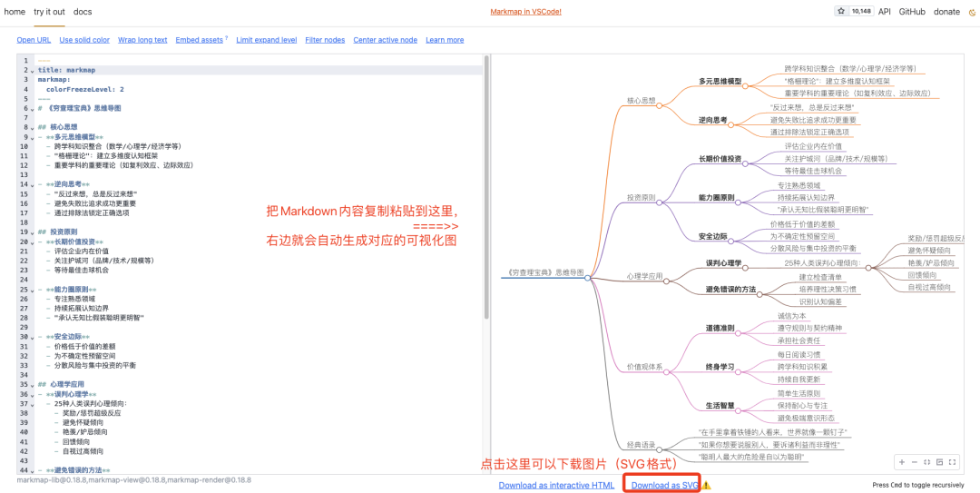Image resolution: width=980 pixels, height=493 pixels.
Task: Click Download as interactive HTML
Action: coord(556,485)
